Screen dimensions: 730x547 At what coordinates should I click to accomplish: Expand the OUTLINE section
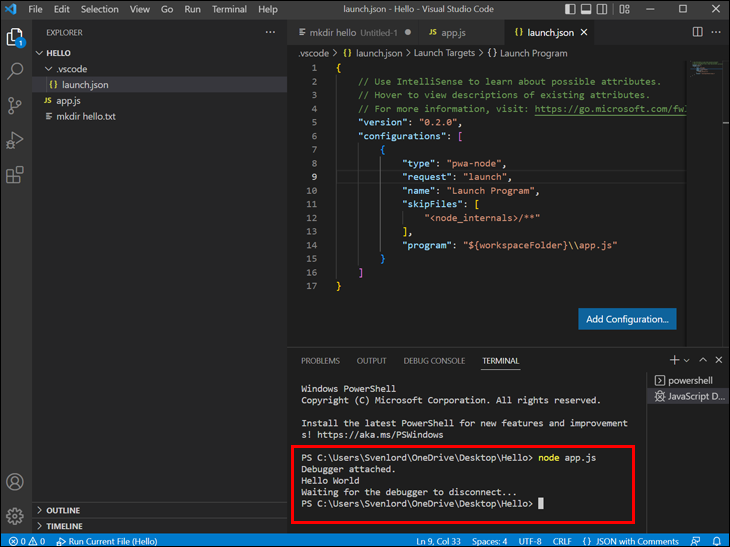pos(62,510)
